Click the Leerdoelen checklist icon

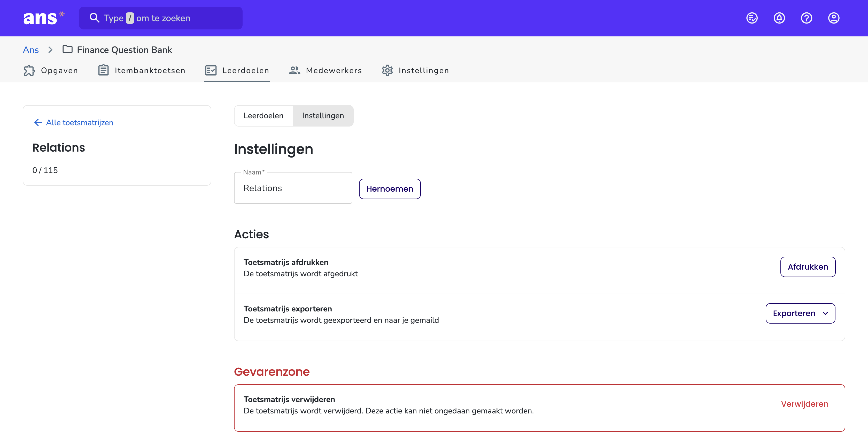(211, 70)
